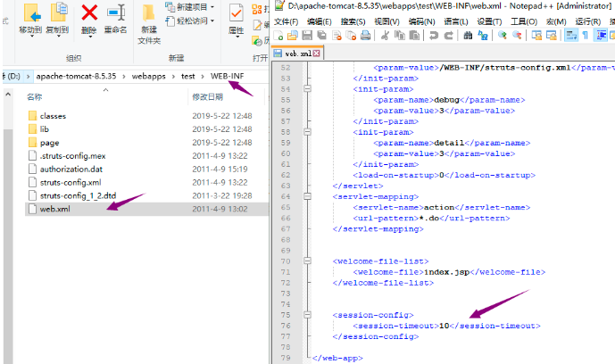Open the 编辑(E) menu

tap(320, 22)
